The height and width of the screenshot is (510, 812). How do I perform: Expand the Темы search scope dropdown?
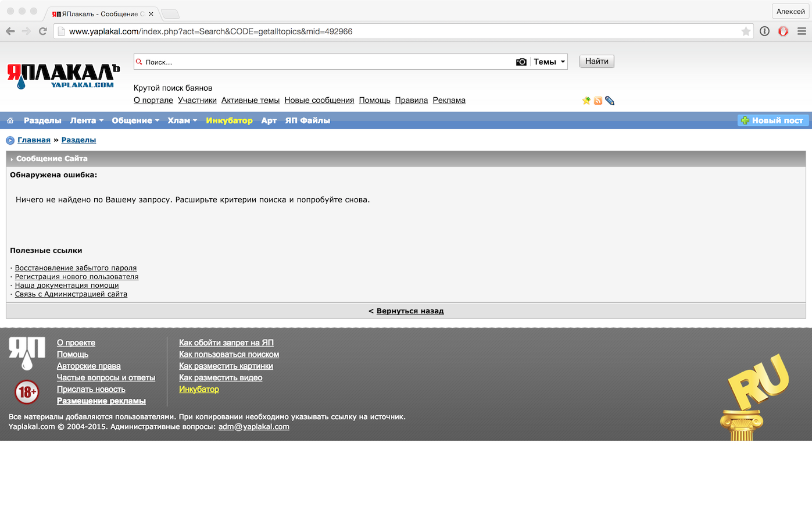click(x=549, y=62)
